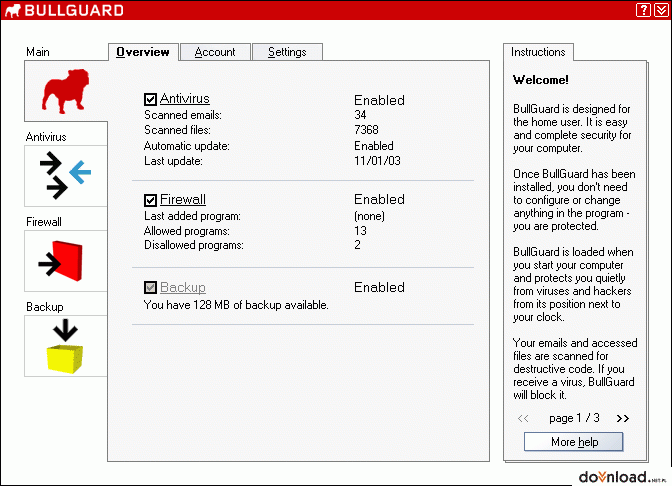Click the Backup sidebar label
The height and width of the screenshot is (486, 672).
[45, 307]
